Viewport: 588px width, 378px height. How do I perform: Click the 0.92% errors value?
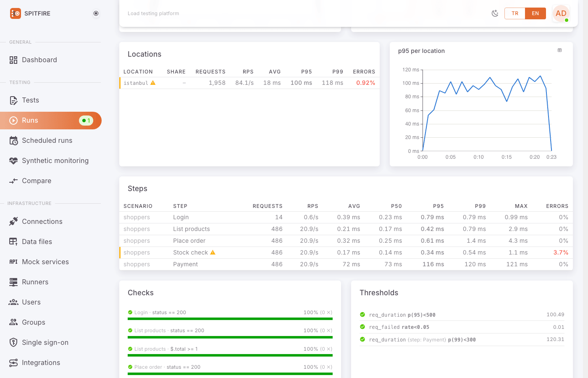365,83
